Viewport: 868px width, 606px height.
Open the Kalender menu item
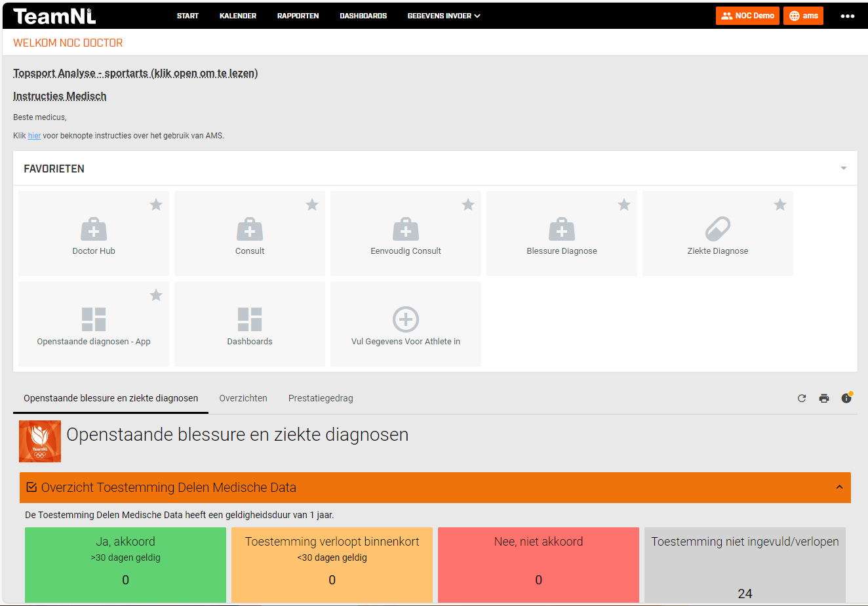click(238, 16)
